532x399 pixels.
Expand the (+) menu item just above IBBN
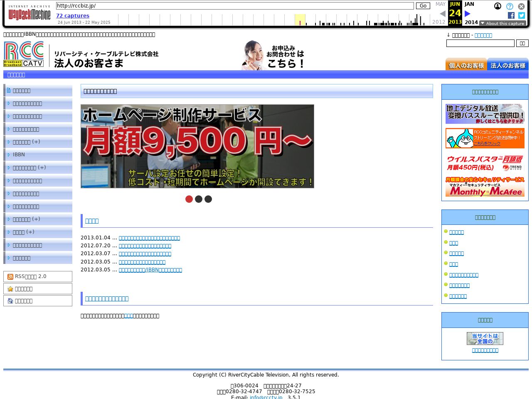tap(38, 142)
